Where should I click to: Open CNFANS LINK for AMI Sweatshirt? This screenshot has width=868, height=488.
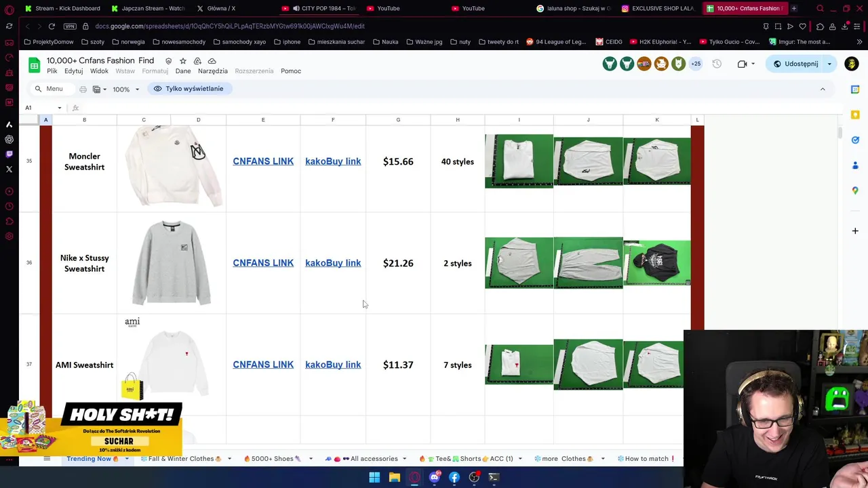263,365
